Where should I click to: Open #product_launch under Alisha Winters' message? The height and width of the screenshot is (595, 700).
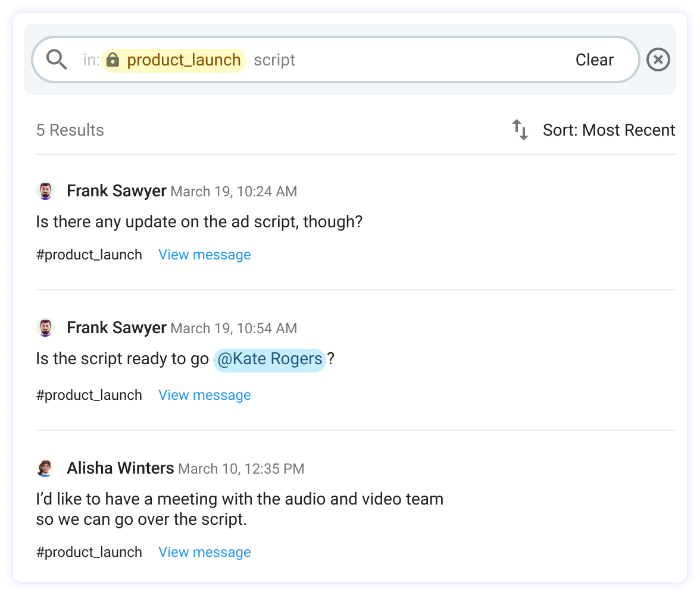click(89, 552)
